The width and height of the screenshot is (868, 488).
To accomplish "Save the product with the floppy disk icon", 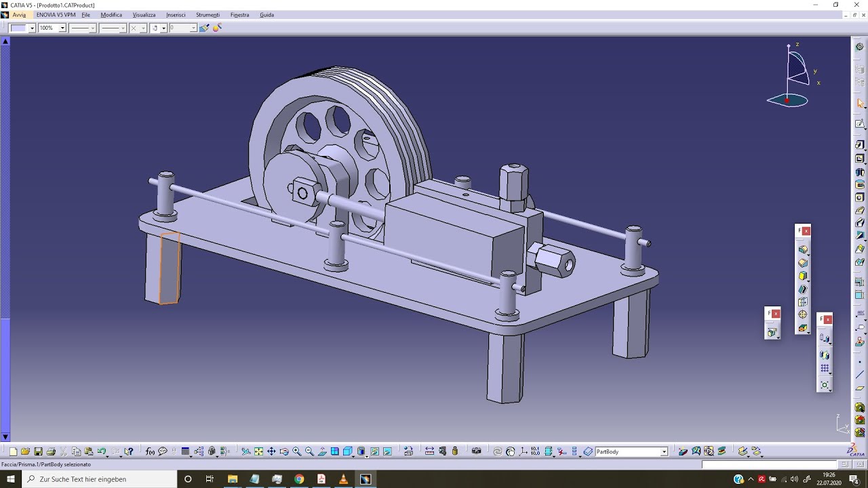I will (x=38, y=451).
